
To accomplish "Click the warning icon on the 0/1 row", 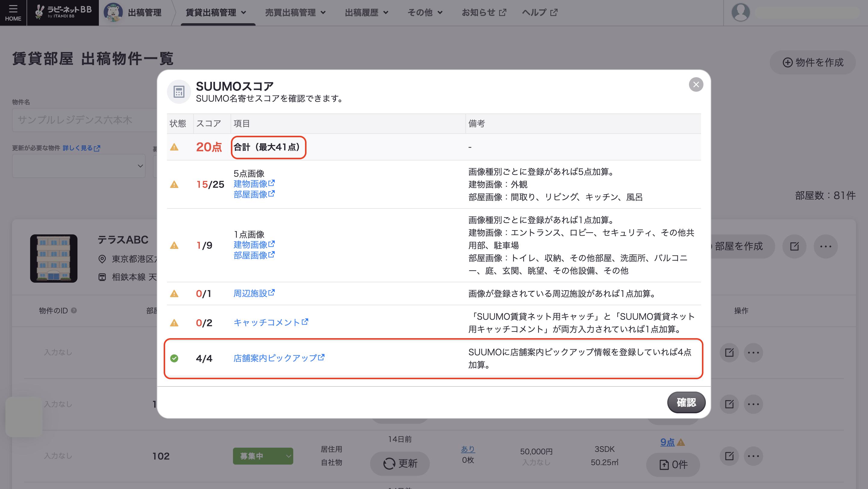I will (174, 294).
